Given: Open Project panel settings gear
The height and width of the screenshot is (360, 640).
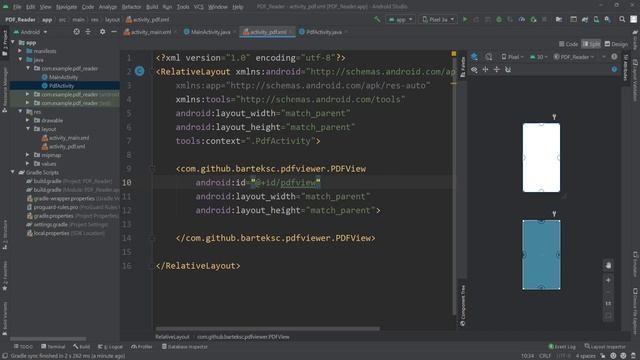Looking at the screenshot, I should tap(102, 31).
